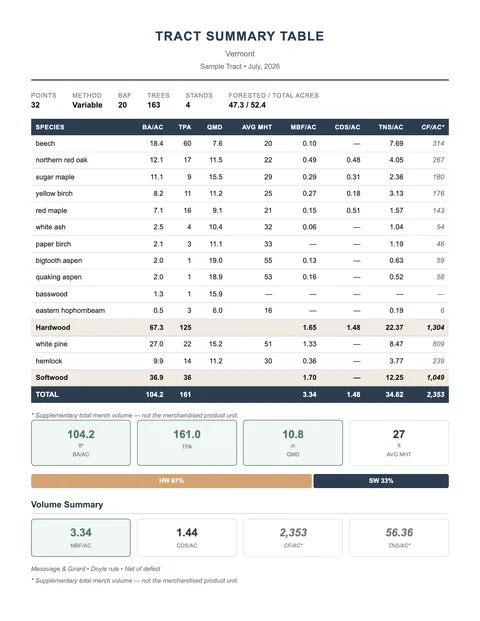480x621 pixels.
Task: Click the 'SW 33%' bar segment
Action: click(x=381, y=481)
